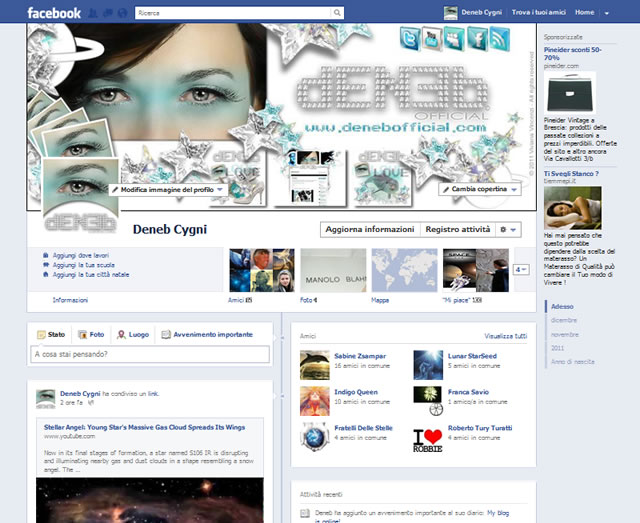Click the recent activity note icon

click(305, 514)
